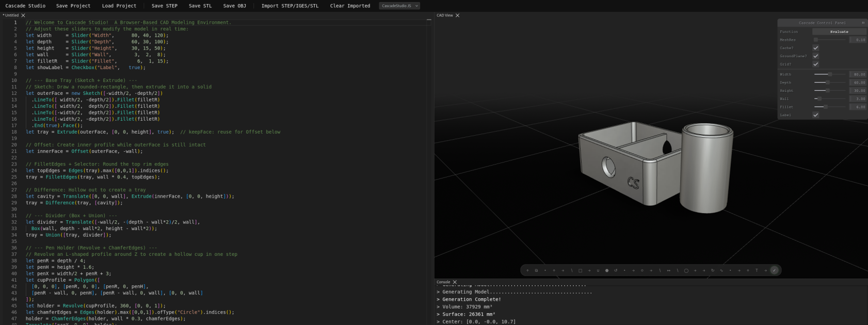Click the Fillet value field 6.00

click(x=858, y=107)
